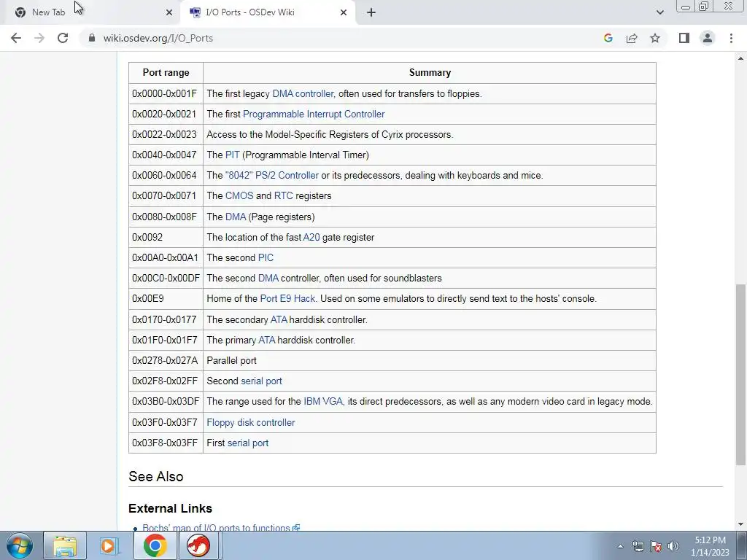The width and height of the screenshot is (747, 560).
Task: Close the New Tab tab
Action: click(x=169, y=12)
